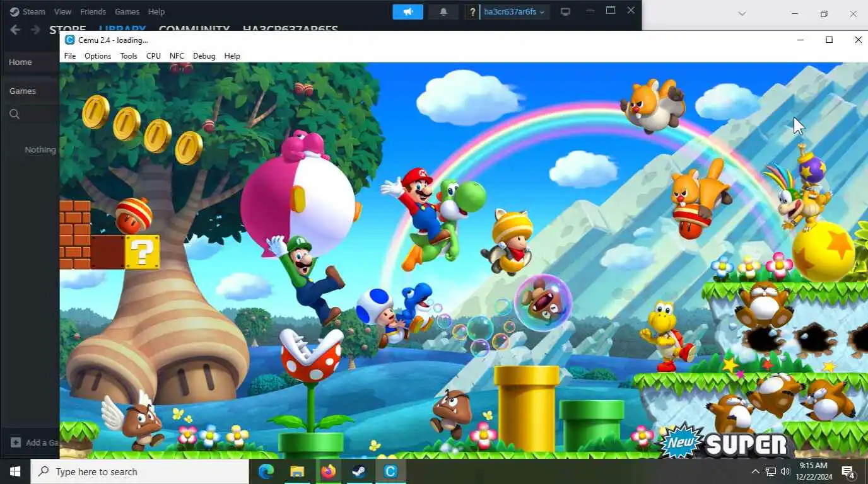This screenshot has width=868, height=484.
Task: Open the View menu in Steam window
Action: click(62, 11)
